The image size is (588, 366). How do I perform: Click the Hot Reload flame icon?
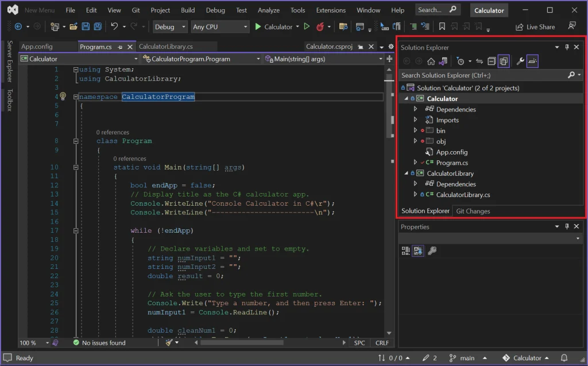320,26
